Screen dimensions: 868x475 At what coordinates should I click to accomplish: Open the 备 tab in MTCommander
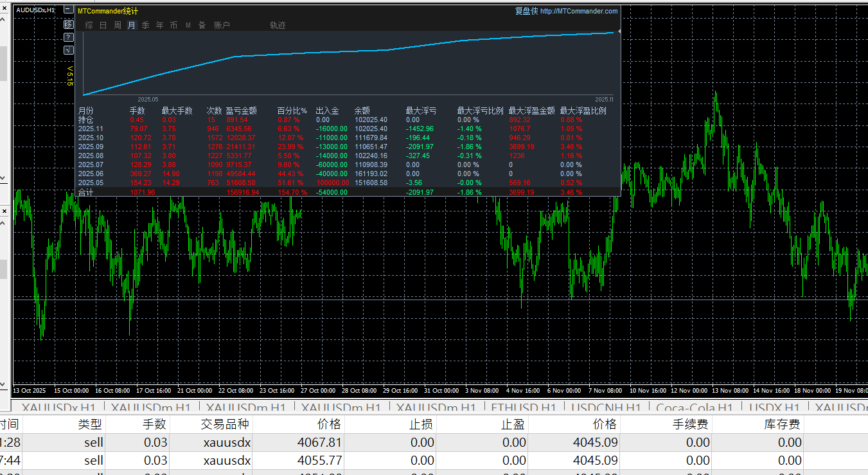click(202, 25)
